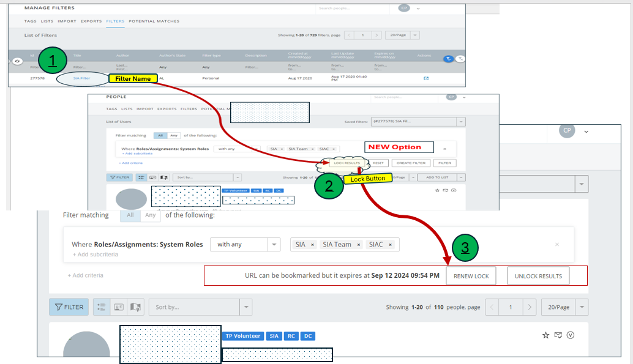The width and height of the screenshot is (633, 364).
Task: Click the UNLOCK RESULTS button
Action: [x=538, y=276]
